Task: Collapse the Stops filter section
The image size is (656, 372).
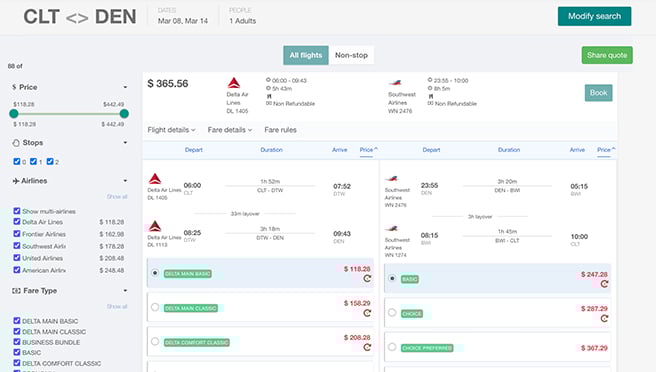Action: click(125, 143)
